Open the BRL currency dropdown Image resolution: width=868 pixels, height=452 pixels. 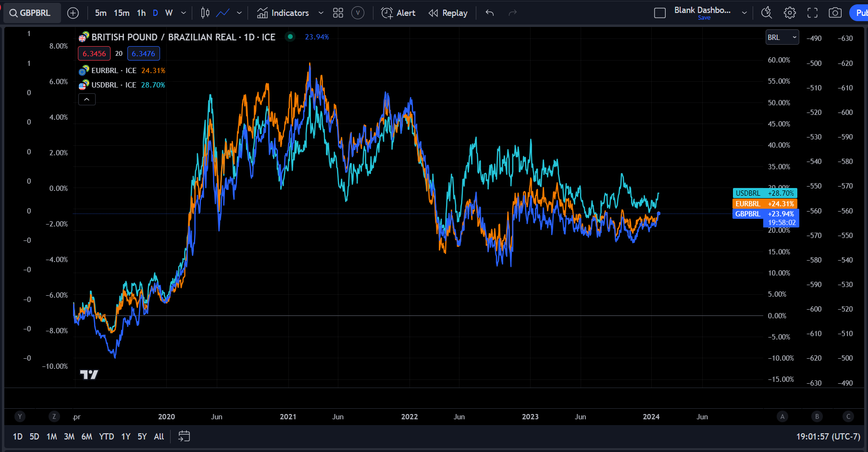tap(782, 37)
